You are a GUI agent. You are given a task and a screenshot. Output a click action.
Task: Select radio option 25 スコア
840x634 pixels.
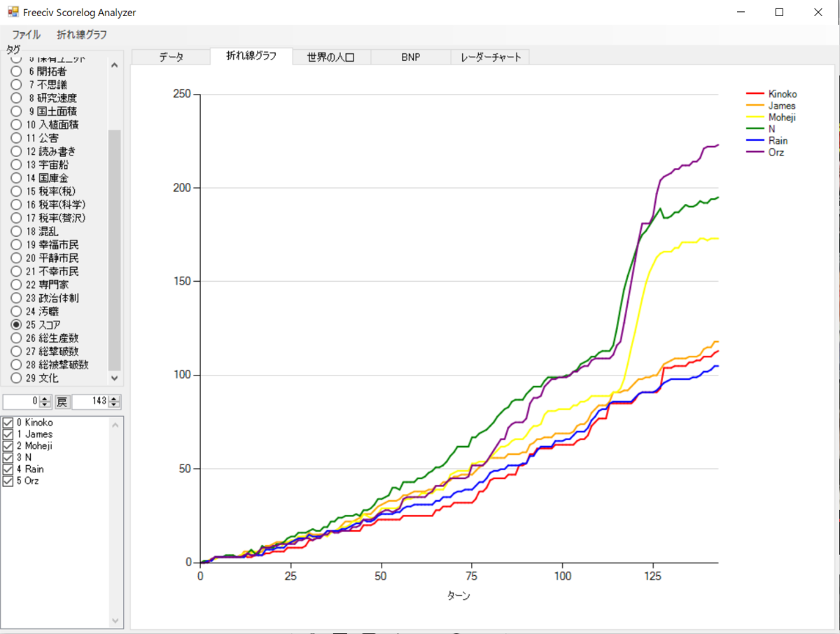coord(36,325)
